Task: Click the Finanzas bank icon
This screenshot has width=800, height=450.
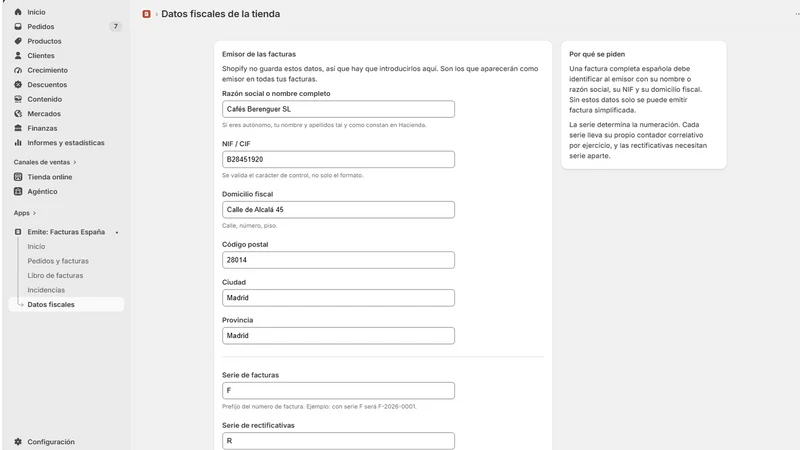Action: click(18, 128)
